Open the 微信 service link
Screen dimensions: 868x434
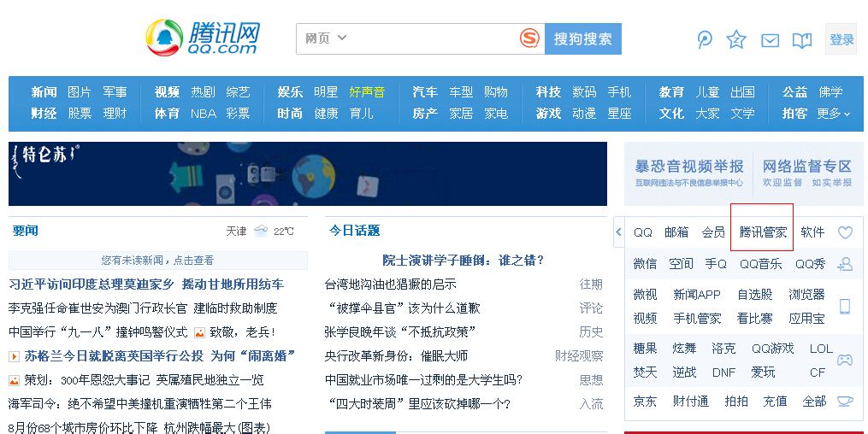(x=645, y=264)
